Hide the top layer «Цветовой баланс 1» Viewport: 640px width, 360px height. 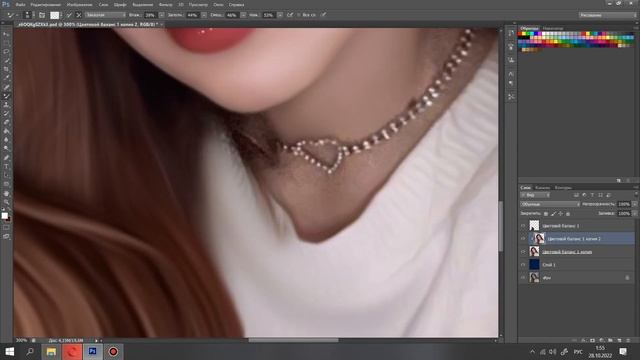pyautogui.click(x=523, y=226)
